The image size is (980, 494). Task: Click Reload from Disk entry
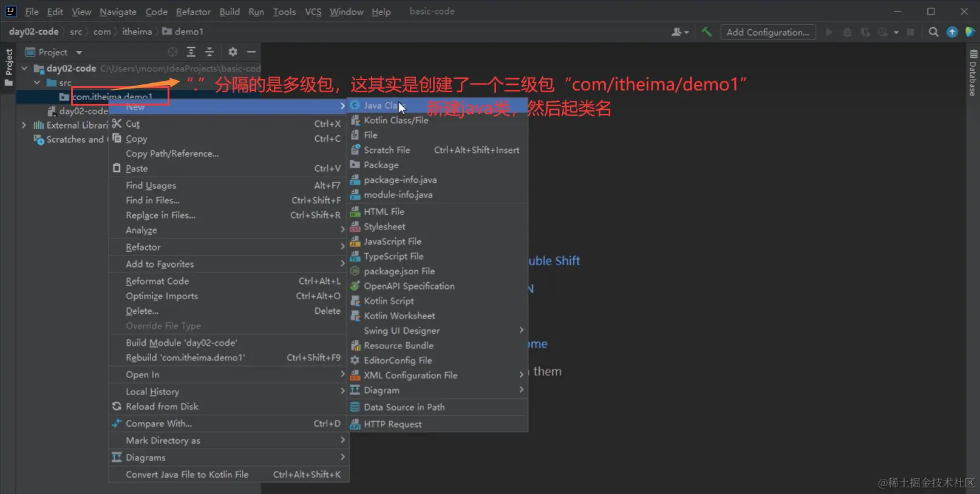click(229, 407)
